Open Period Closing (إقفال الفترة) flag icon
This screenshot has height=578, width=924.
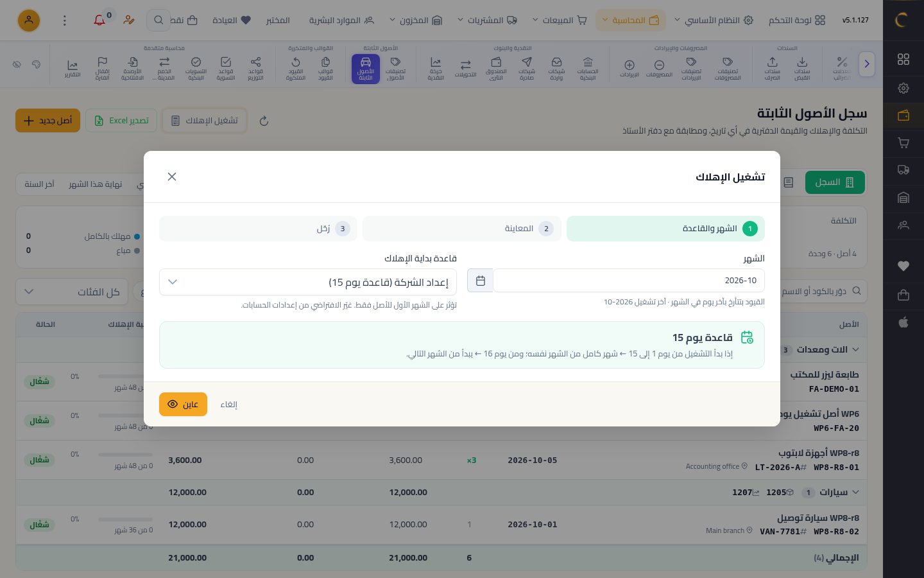(102, 69)
